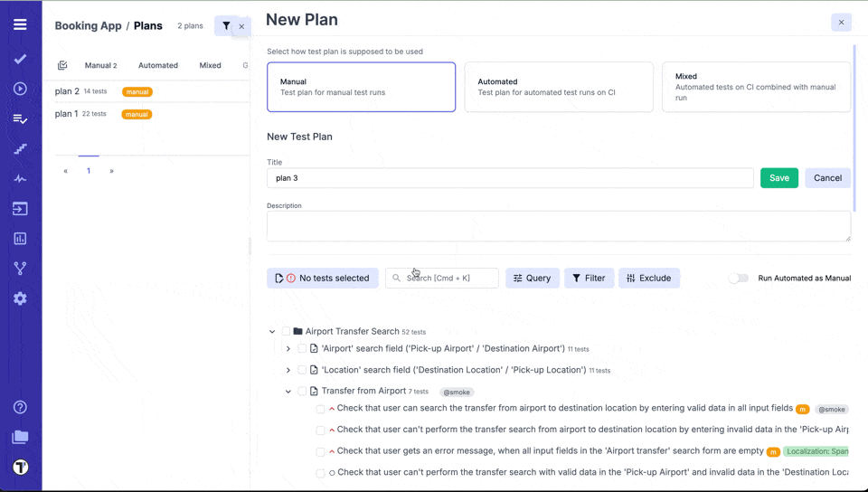Expand the 'Airport' search field suite

[x=288, y=349]
